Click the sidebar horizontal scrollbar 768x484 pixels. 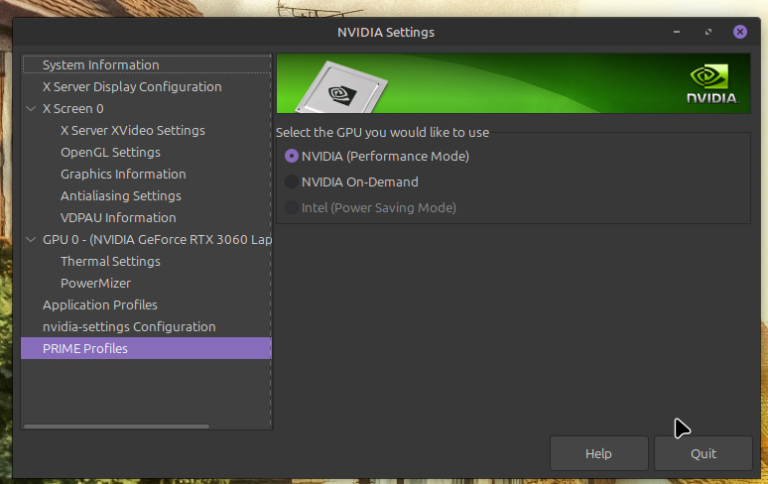117,426
